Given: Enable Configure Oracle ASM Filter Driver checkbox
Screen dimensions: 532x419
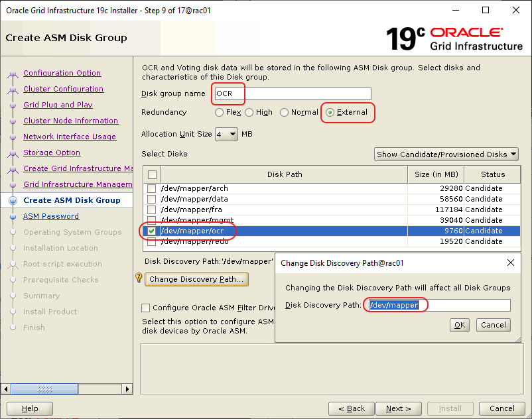Looking at the screenshot, I should (x=145, y=308).
